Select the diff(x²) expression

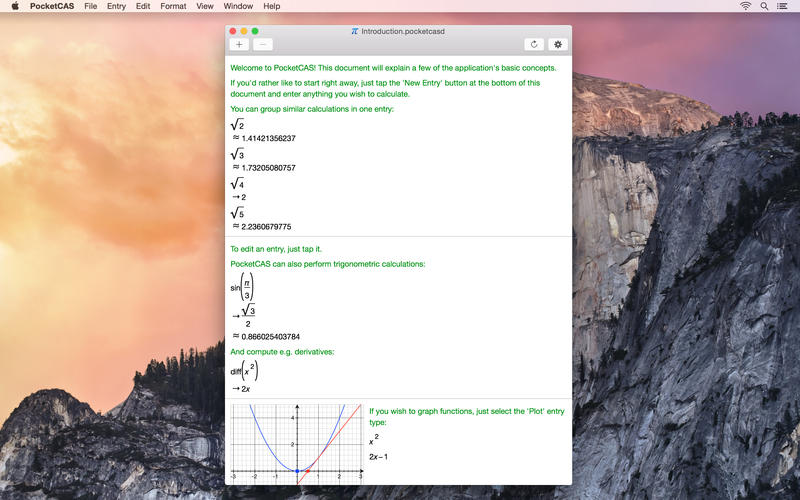244,371
